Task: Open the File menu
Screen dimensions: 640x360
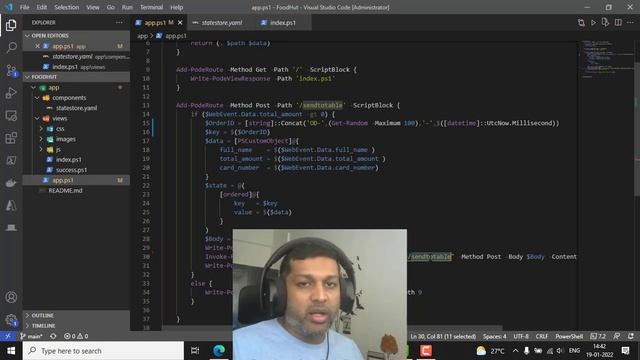Action: pyautogui.click(x=24, y=7)
